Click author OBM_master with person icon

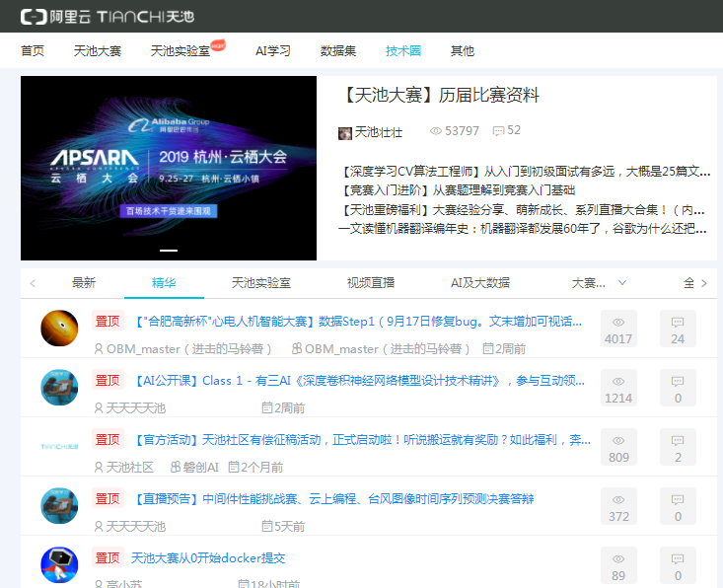[183, 349]
